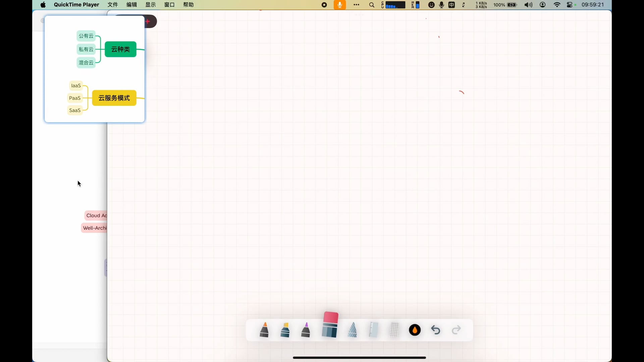Open the 显示 menu
The height and width of the screenshot is (362, 644).
pos(151,5)
